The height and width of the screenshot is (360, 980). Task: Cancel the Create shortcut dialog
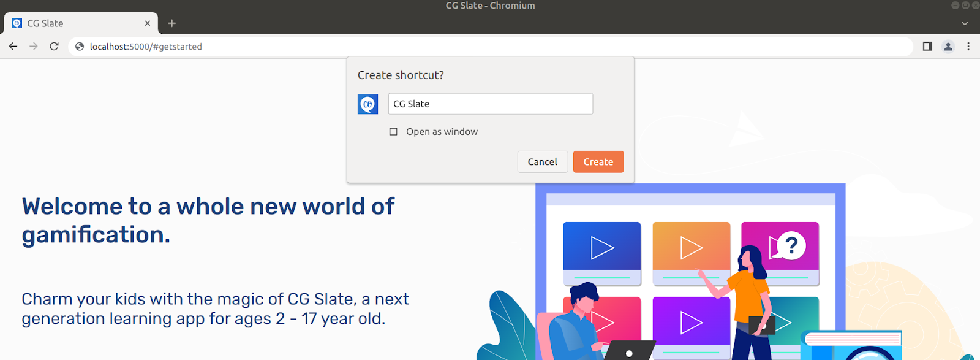tap(543, 162)
